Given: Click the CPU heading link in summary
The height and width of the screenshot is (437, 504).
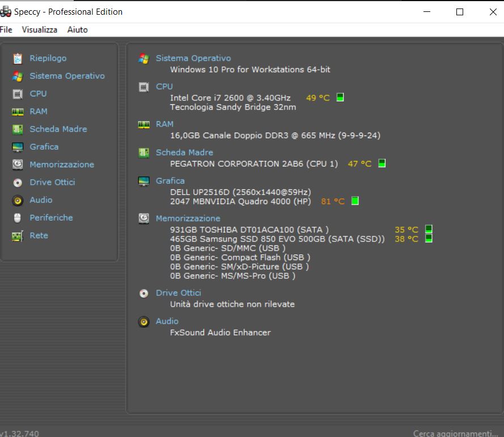Looking at the screenshot, I should tap(164, 86).
